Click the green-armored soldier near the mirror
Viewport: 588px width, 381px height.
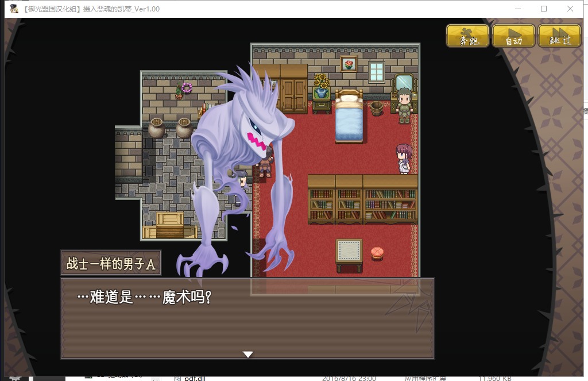404,105
